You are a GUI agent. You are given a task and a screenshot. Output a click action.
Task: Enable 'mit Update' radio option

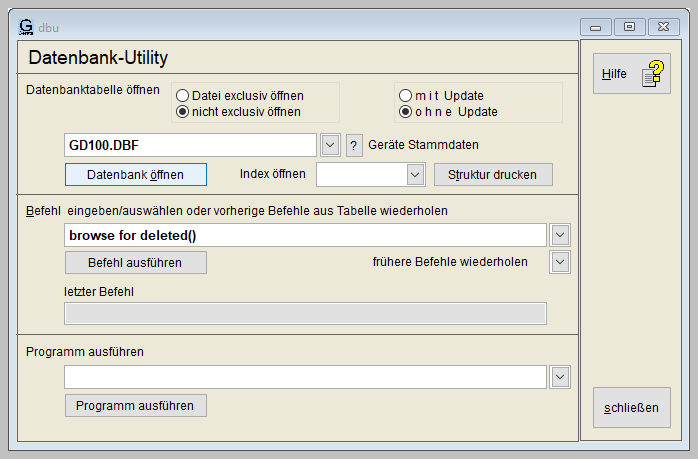click(x=405, y=95)
